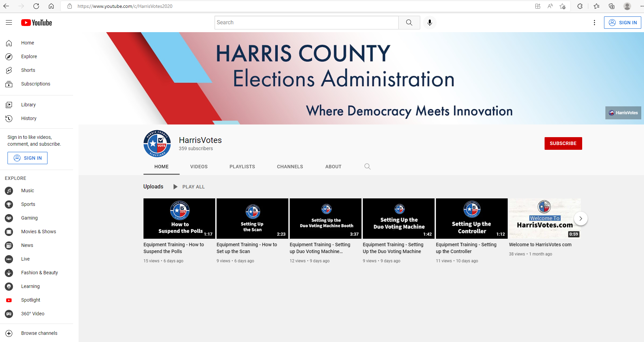The image size is (644, 342).
Task: Focus the YouTube search field
Action: click(306, 23)
